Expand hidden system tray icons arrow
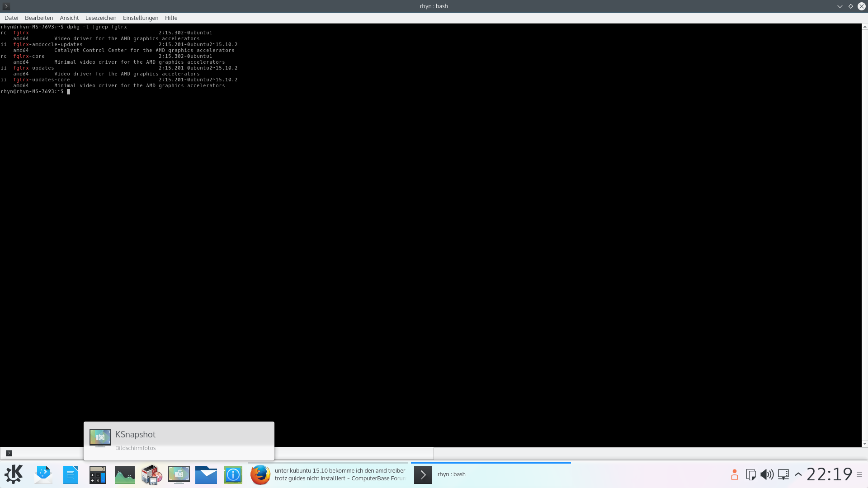This screenshot has width=868, height=488. point(798,474)
